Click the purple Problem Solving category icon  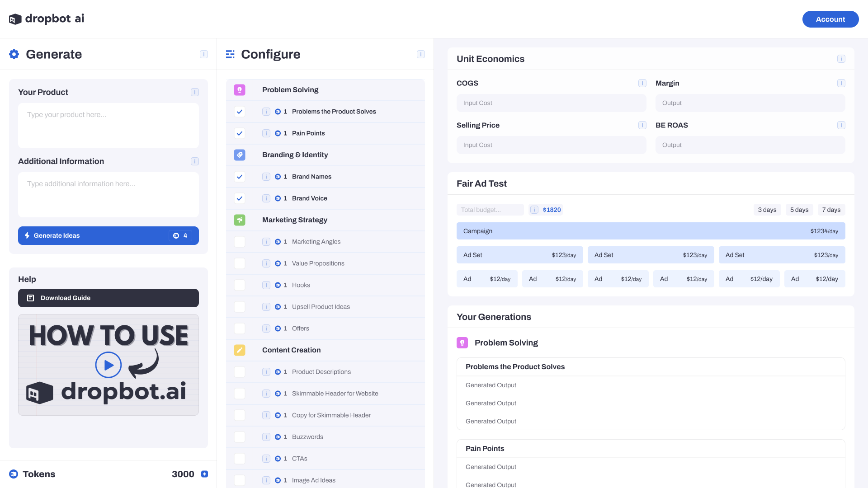(x=240, y=90)
